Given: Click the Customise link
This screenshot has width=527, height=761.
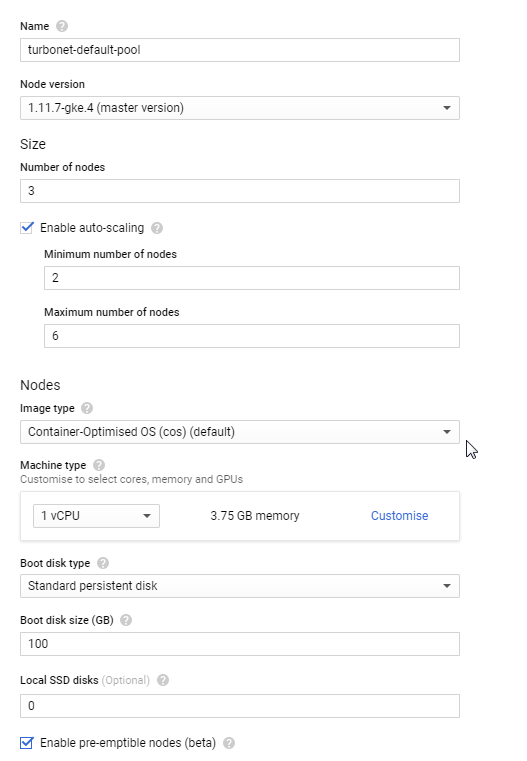Looking at the screenshot, I should pyautogui.click(x=399, y=515).
